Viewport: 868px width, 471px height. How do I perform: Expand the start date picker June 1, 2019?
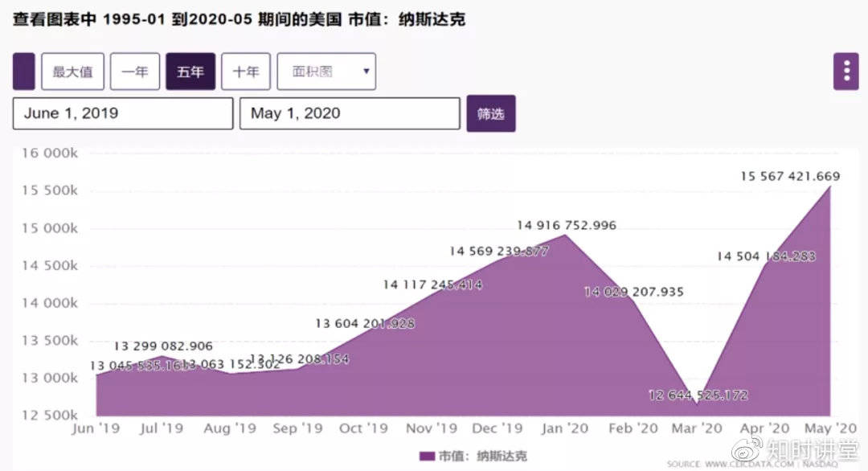click(121, 113)
